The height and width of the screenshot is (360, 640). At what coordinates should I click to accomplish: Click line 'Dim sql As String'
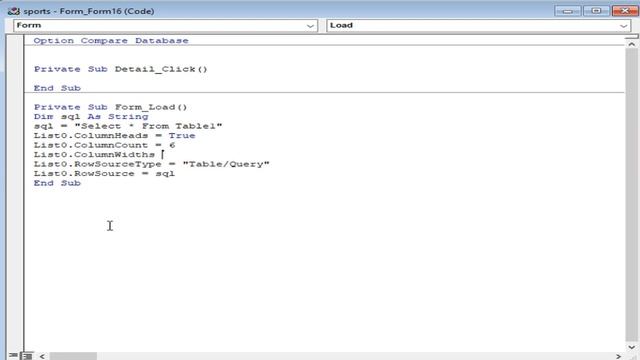pyautogui.click(x=91, y=117)
